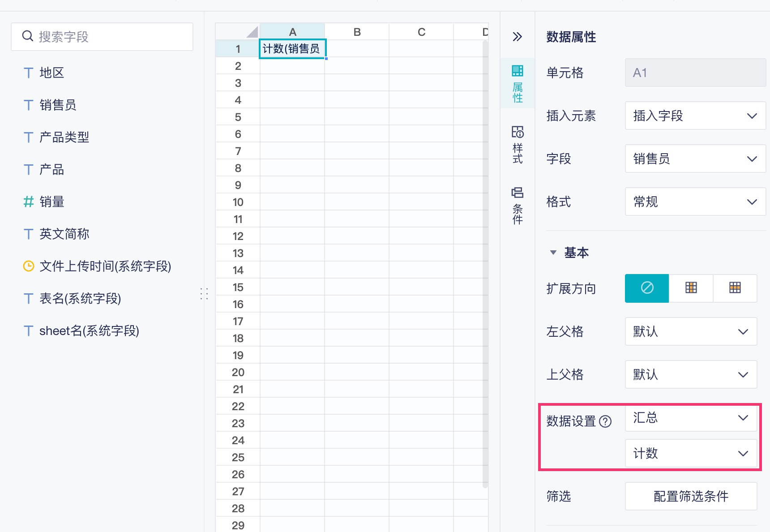The image size is (770, 532).
Task: Switch to the 样式 tab
Action: [518, 144]
